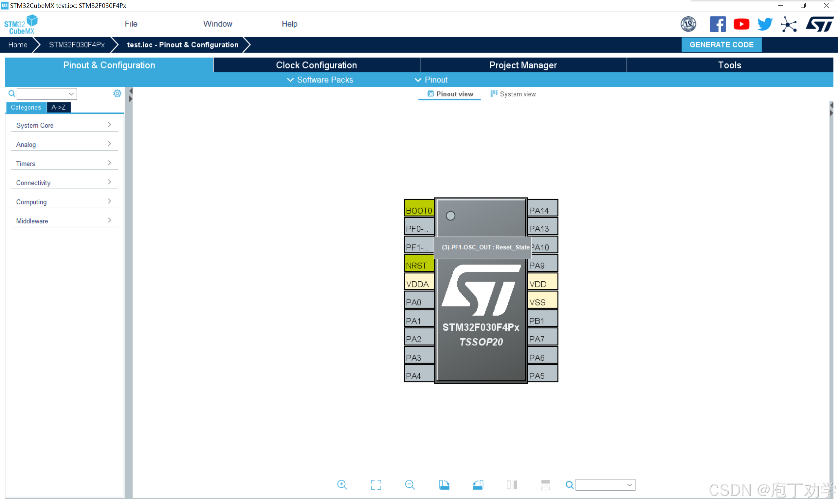Select Categories listing mode
838x504 pixels.
click(26, 107)
